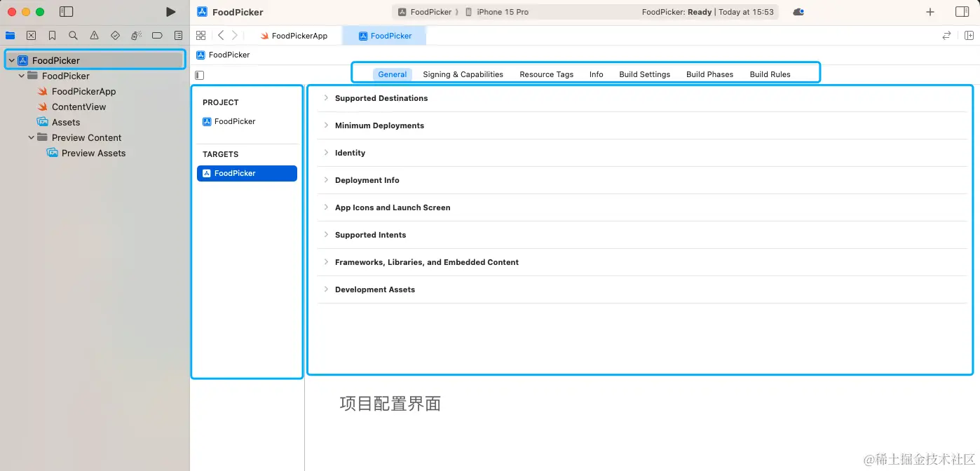Viewport: 980px width, 471px height.
Task: Open the debug navigator icon
Action: pyautogui.click(x=136, y=35)
